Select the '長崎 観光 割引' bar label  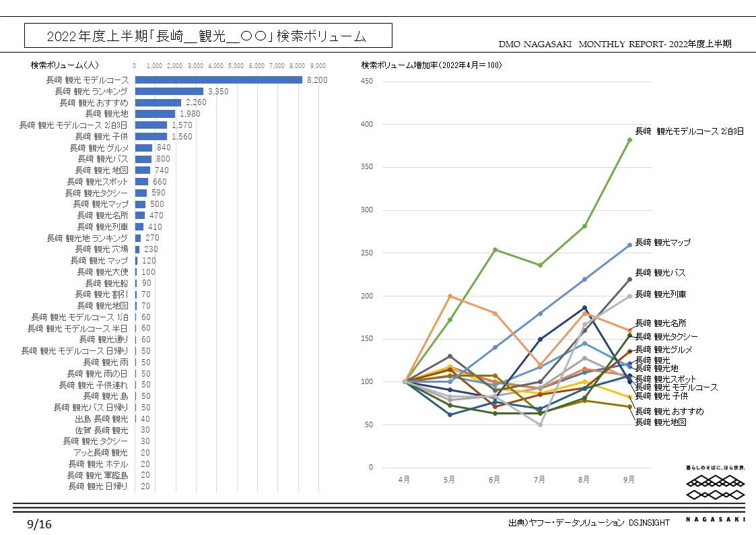coord(102,294)
